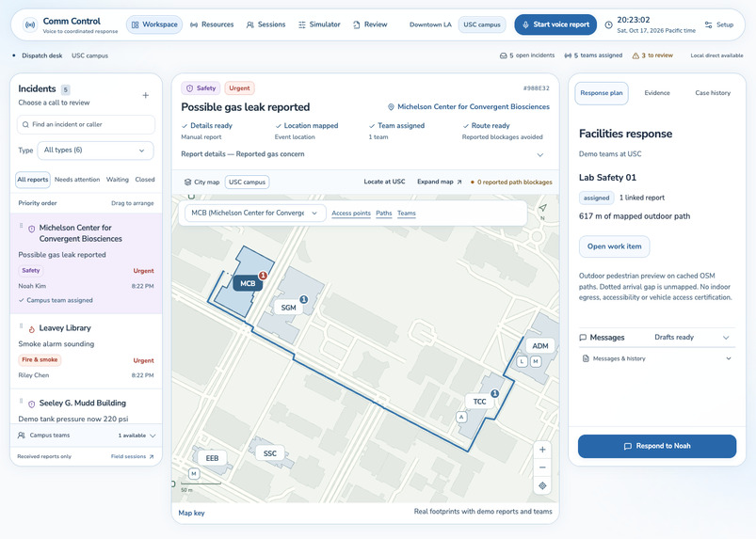Expand the Messages Drafts ready section

coord(657,338)
